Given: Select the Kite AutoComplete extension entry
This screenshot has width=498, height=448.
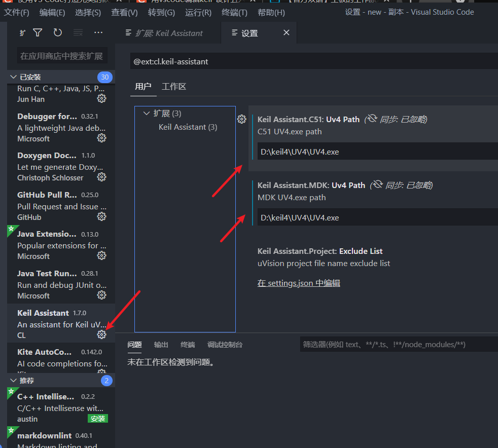Looking at the screenshot, I should [61, 358].
